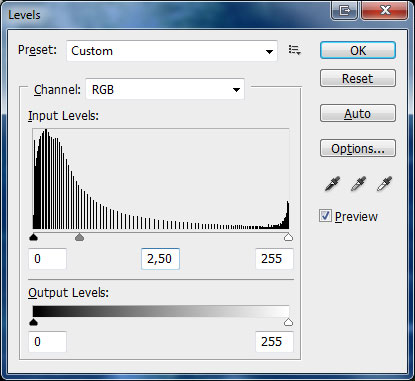415x381 pixels.
Task: Open the preset options menu icon
Action: pos(294,50)
